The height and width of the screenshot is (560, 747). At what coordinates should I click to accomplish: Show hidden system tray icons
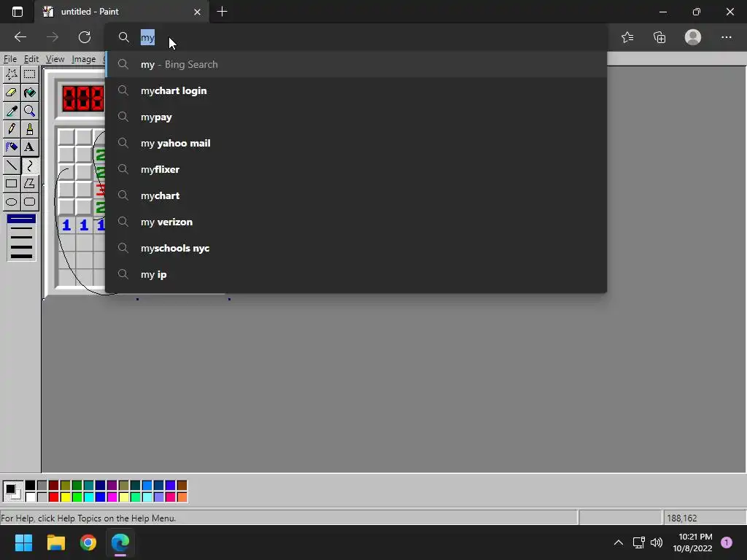point(619,542)
